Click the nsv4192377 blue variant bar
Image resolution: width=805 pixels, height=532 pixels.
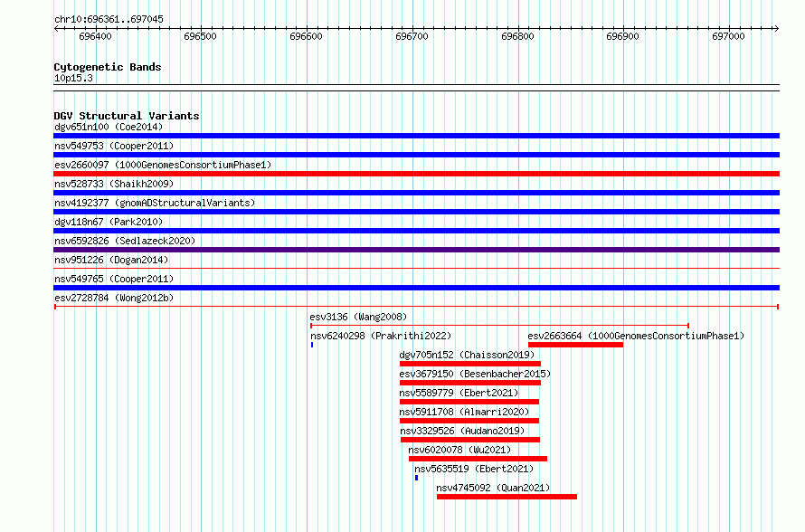pos(416,212)
